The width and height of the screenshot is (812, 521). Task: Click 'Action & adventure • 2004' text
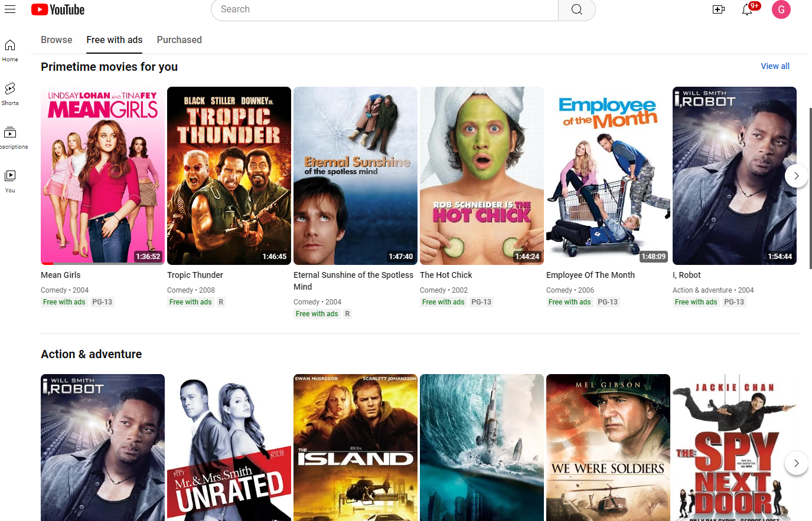pos(713,290)
